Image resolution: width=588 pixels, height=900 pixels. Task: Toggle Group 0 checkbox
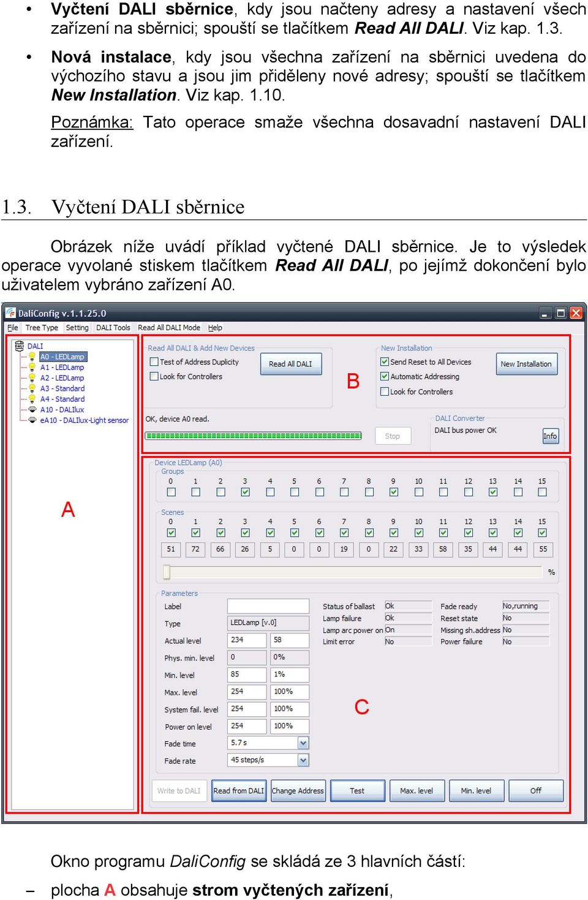pyautogui.click(x=171, y=492)
